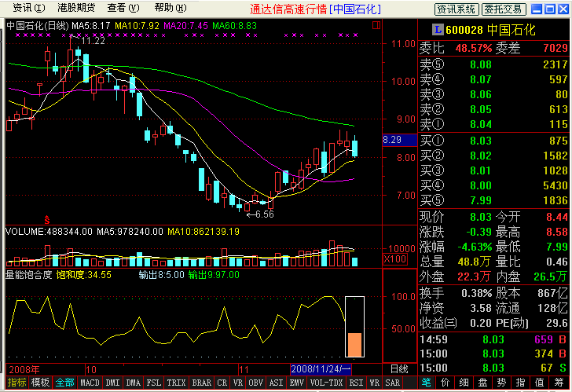This screenshot has height=392, width=572.
Task: Select the 模板 tab
Action: coord(40,383)
